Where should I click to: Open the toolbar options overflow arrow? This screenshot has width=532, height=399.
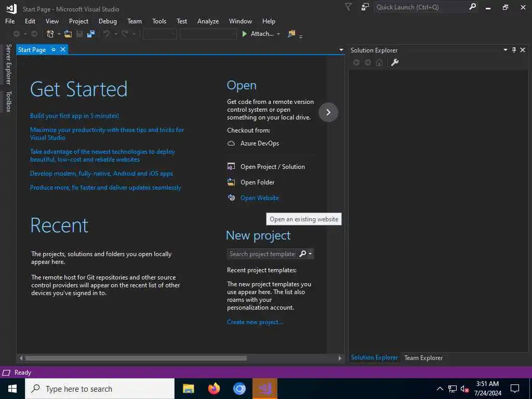coord(301,36)
